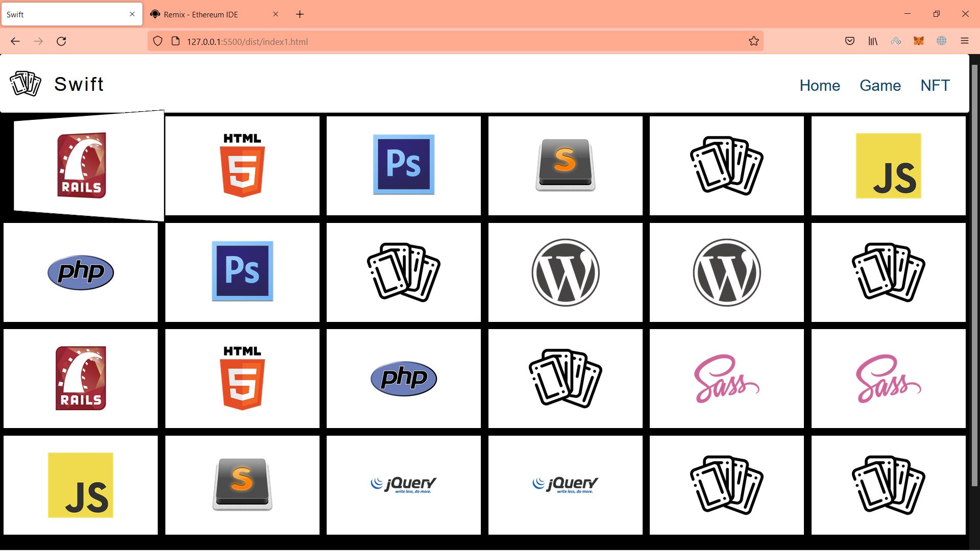Open a new browser tab
Image resolution: width=980 pixels, height=551 pixels.
[300, 14]
